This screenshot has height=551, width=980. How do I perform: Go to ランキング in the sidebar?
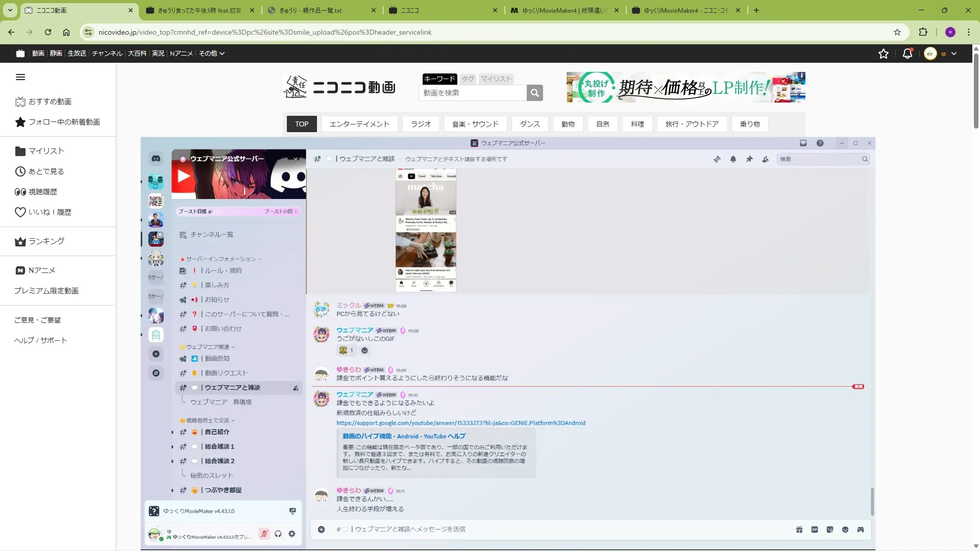point(46,241)
